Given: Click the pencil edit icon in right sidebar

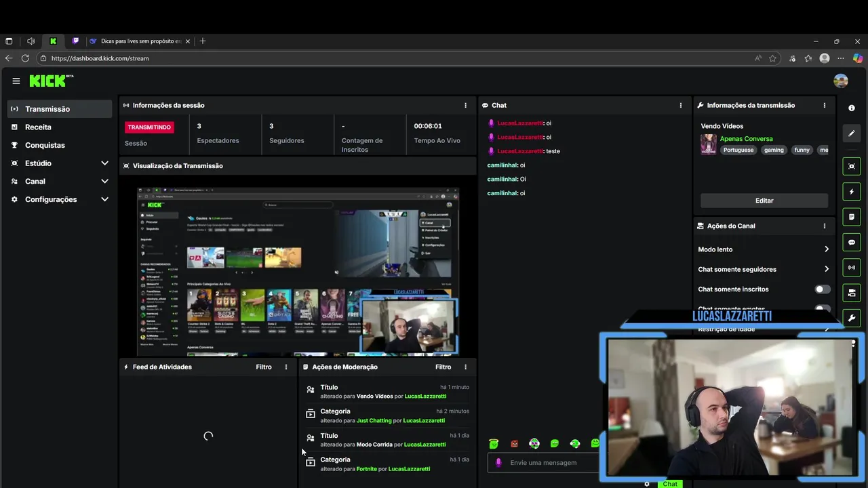Looking at the screenshot, I should [x=852, y=134].
